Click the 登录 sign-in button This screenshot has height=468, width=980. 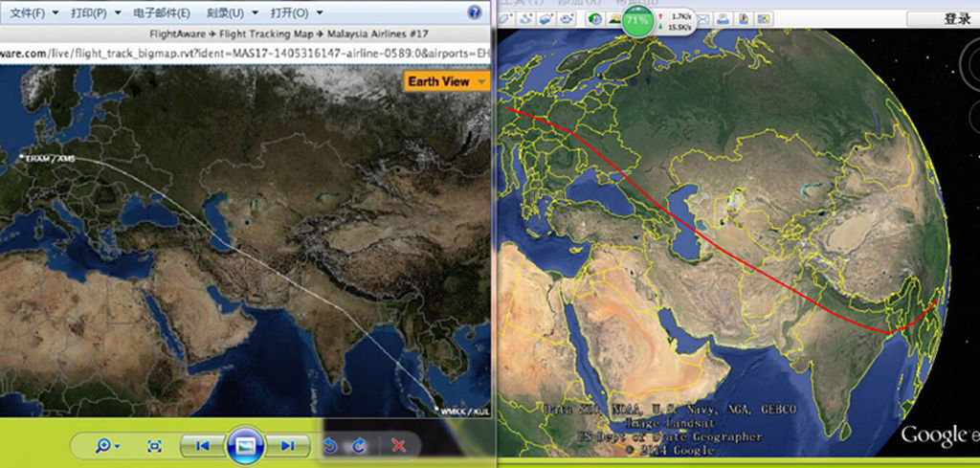(x=956, y=18)
